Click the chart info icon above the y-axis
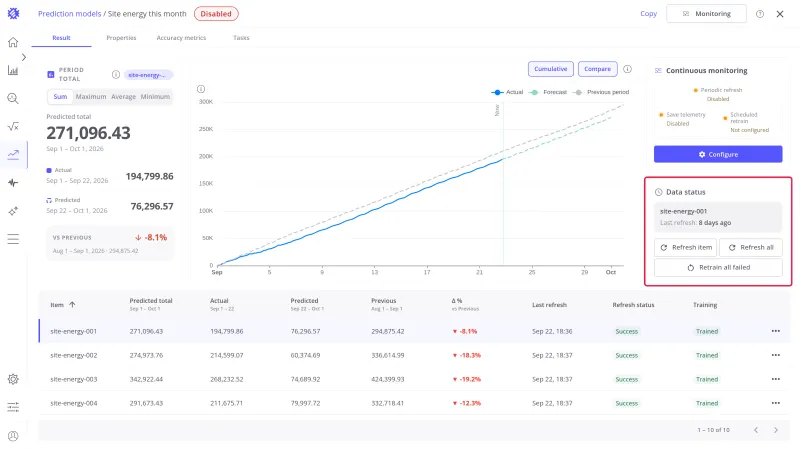The height and width of the screenshot is (450, 800). pyautogui.click(x=201, y=89)
